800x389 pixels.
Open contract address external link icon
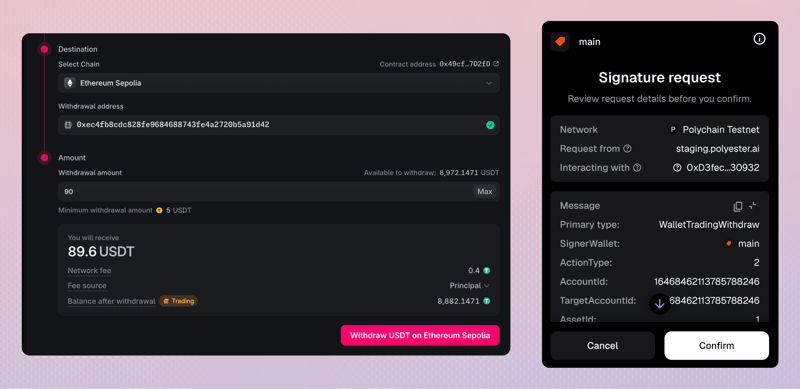click(x=496, y=64)
